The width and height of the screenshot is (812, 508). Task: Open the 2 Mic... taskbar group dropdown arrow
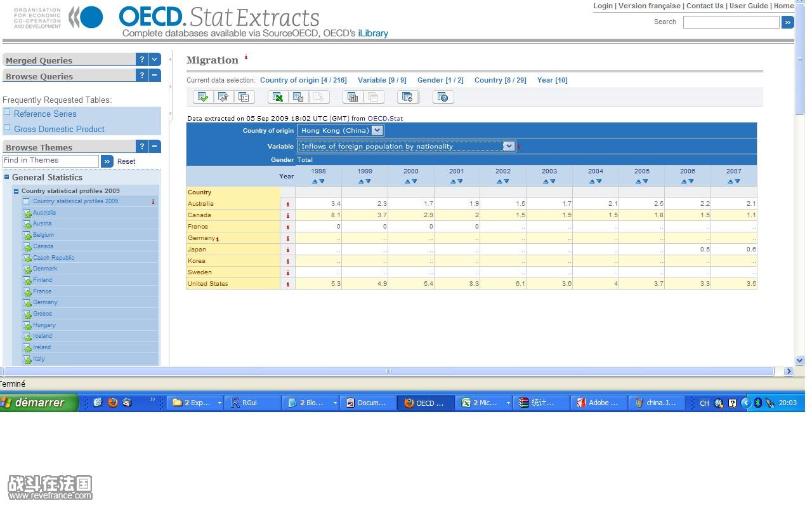[508, 403]
